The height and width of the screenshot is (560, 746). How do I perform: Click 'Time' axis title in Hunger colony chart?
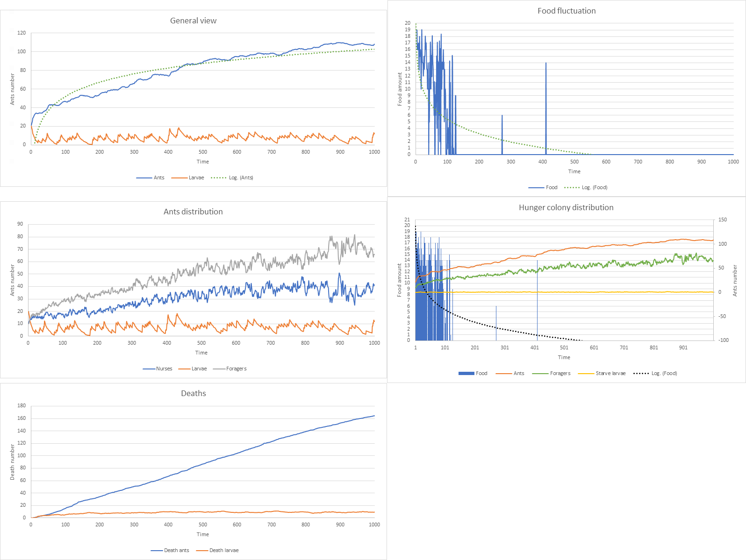coord(564,357)
